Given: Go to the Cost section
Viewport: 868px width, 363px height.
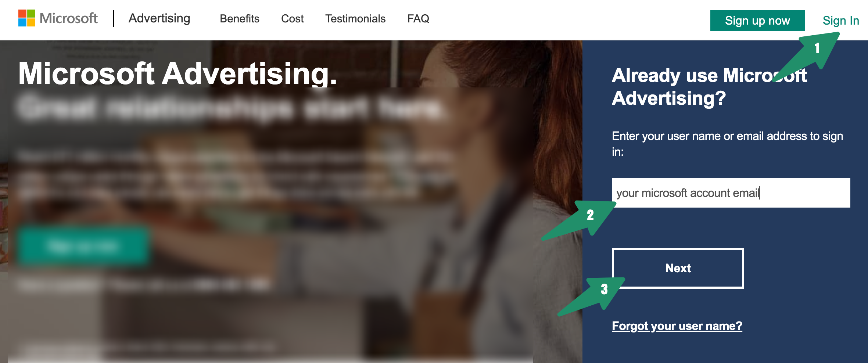Looking at the screenshot, I should tap(293, 19).
